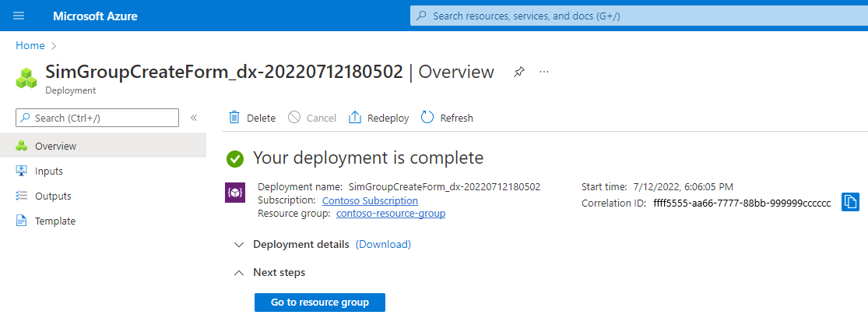
Task: Copy the Correlation ID to clipboard
Action: point(850,202)
